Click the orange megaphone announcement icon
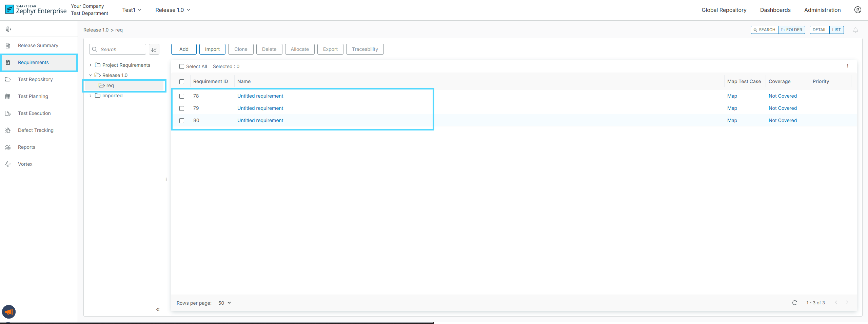Viewport: 868px width, 324px height. coord(9,312)
